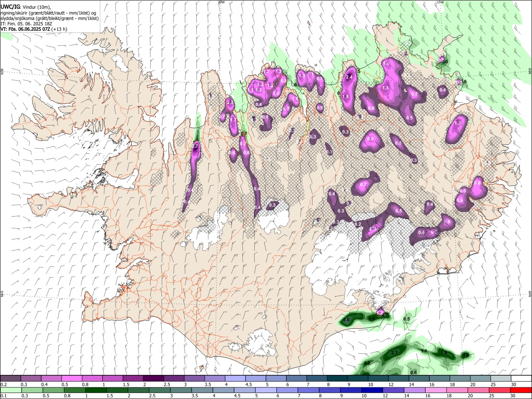Click the deep navy blue swatch labeled 10 in rain scale

tap(372, 390)
